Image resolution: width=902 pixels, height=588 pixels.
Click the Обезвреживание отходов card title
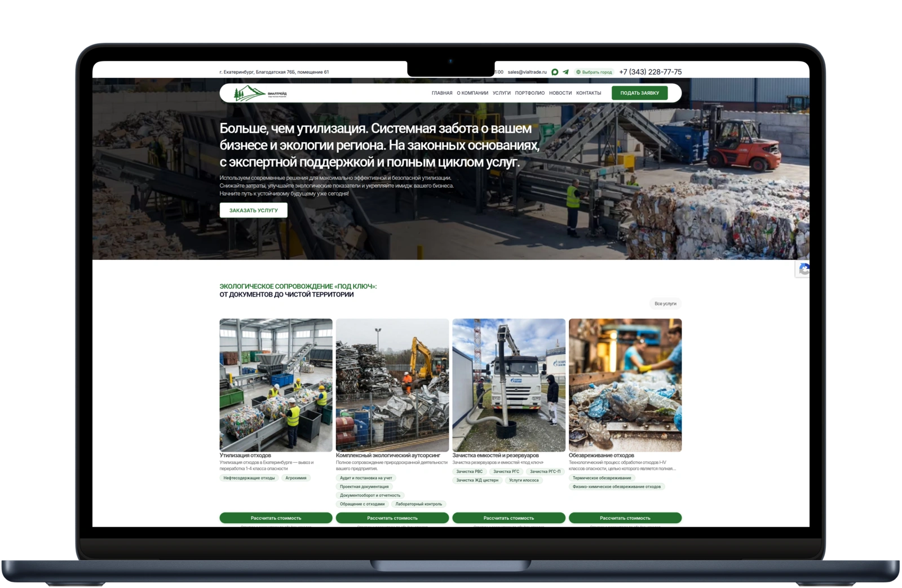click(x=602, y=456)
